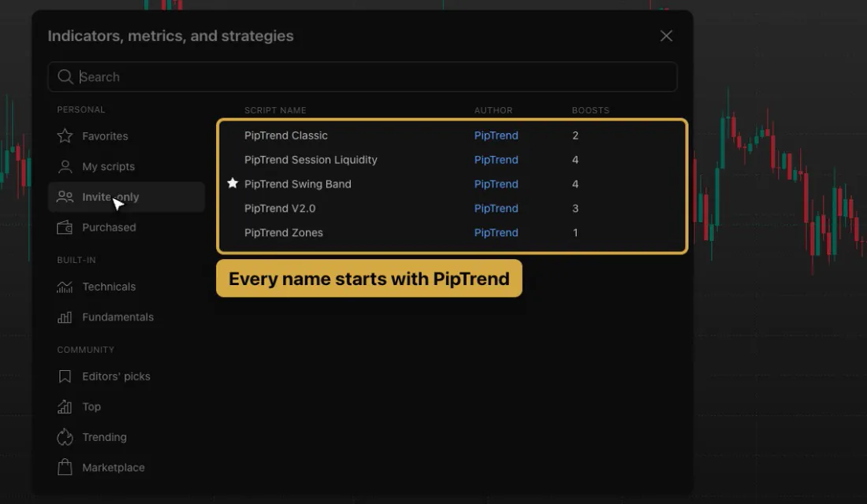This screenshot has height=504, width=867.
Task: Show the Technicals built-in list
Action: pos(127,287)
